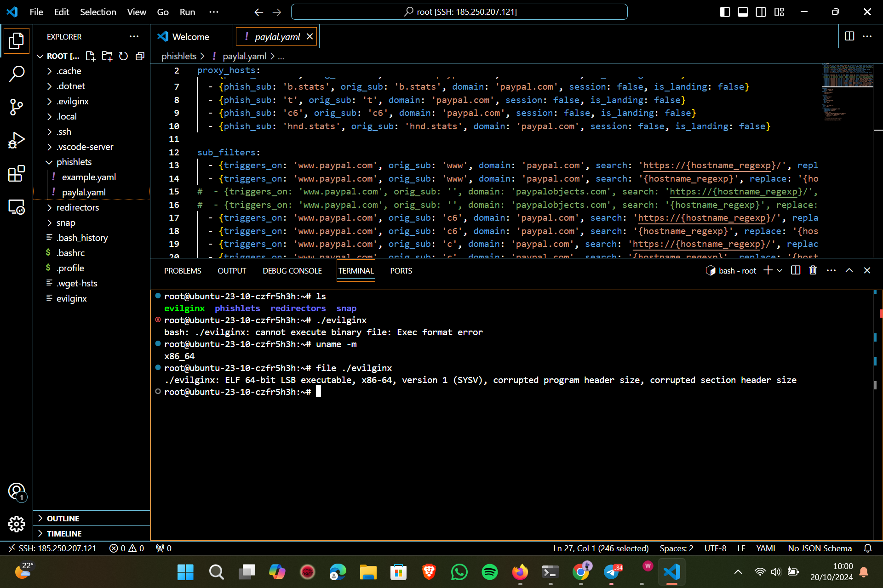Expand the TIMELINE section
Image resolution: width=883 pixels, height=588 pixels.
click(x=92, y=533)
